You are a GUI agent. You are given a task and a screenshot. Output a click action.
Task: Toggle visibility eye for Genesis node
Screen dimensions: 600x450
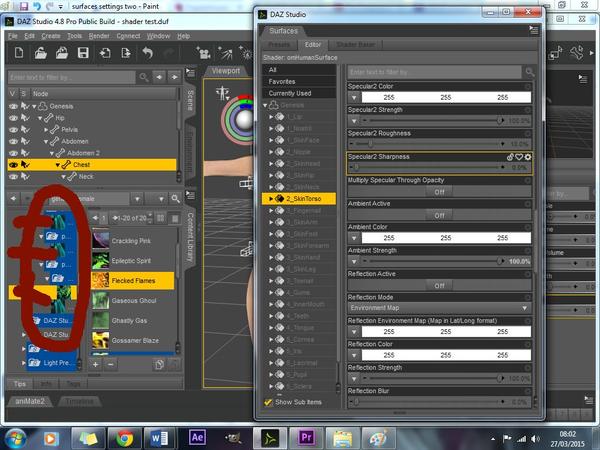[13, 106]
